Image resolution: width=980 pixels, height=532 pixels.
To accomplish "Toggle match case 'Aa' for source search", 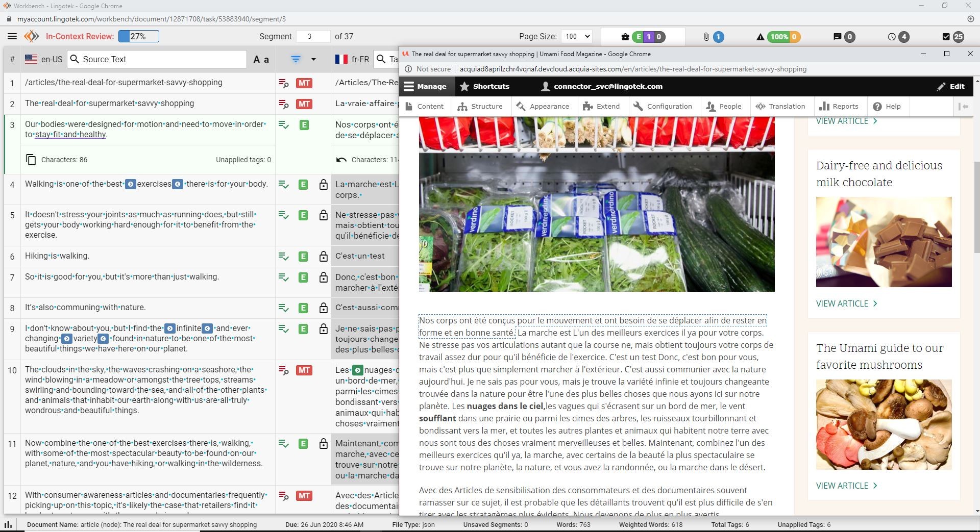I will (x=261, y=60).
